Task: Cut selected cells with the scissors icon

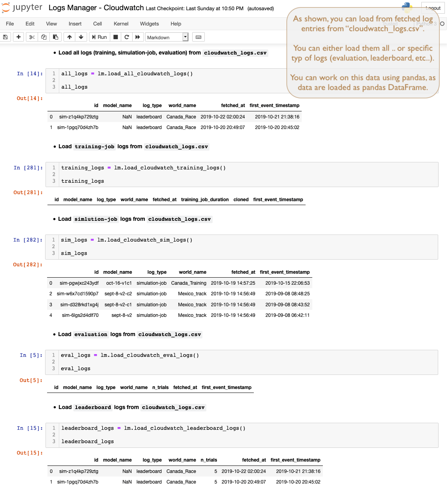Action: pos(32,37)
